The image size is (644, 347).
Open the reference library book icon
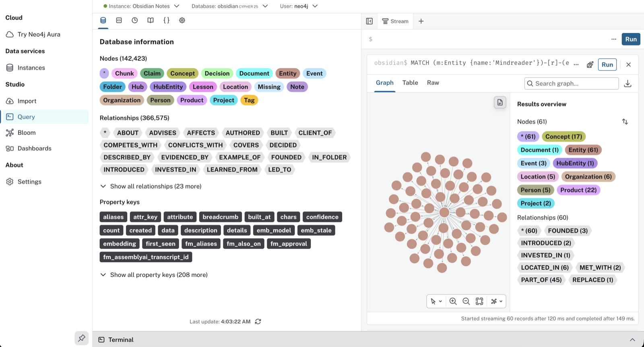(x=151, y=20)
